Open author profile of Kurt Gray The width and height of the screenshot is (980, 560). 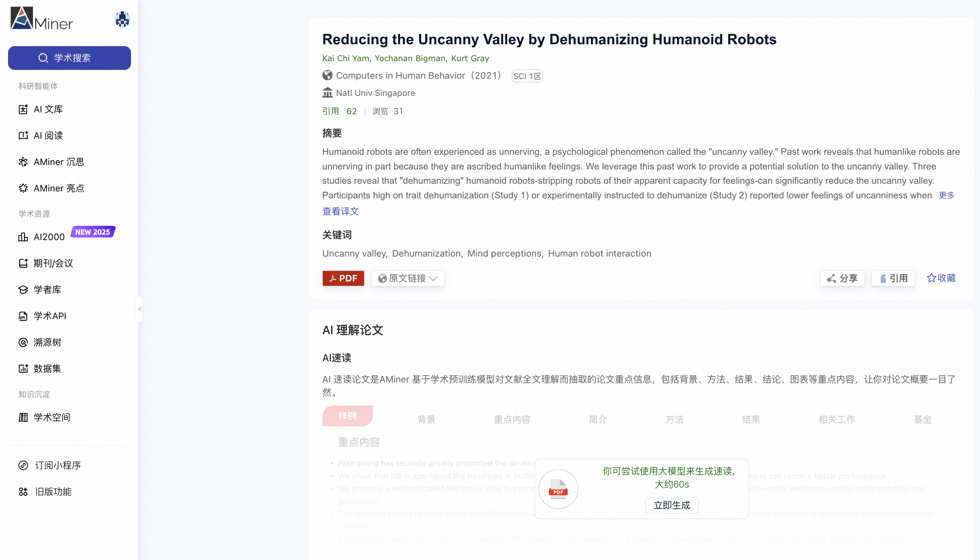tap(470, 58)
